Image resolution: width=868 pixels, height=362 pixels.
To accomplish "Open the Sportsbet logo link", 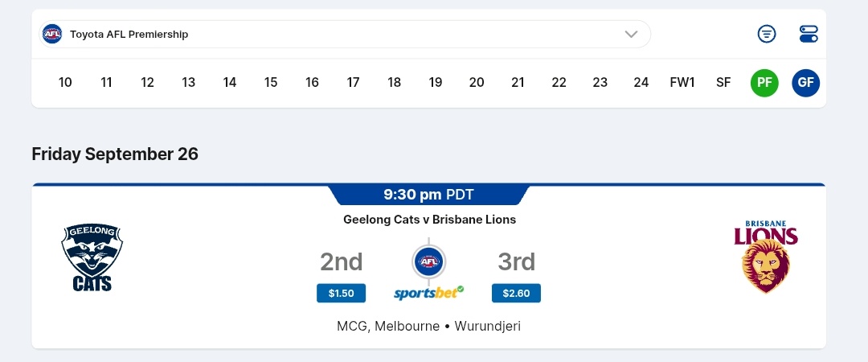I will click(428, 292).
